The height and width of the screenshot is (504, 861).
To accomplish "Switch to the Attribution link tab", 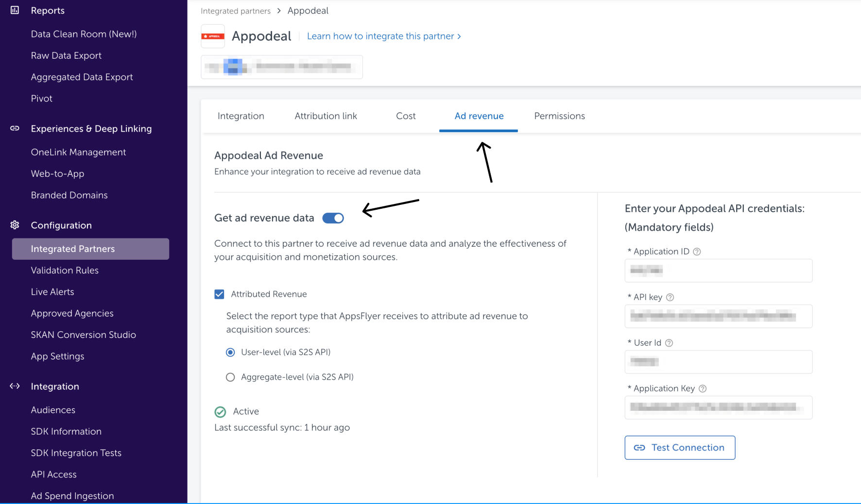I will click(326, 116).
